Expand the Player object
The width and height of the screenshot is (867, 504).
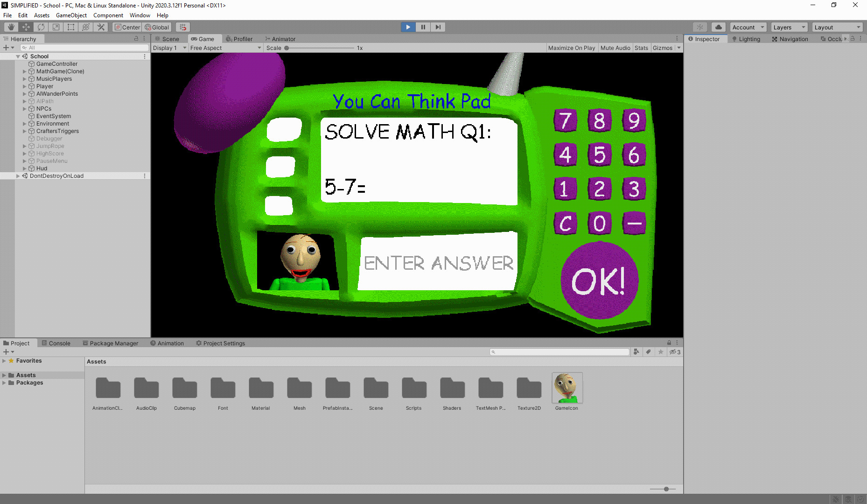pos(24,86)
